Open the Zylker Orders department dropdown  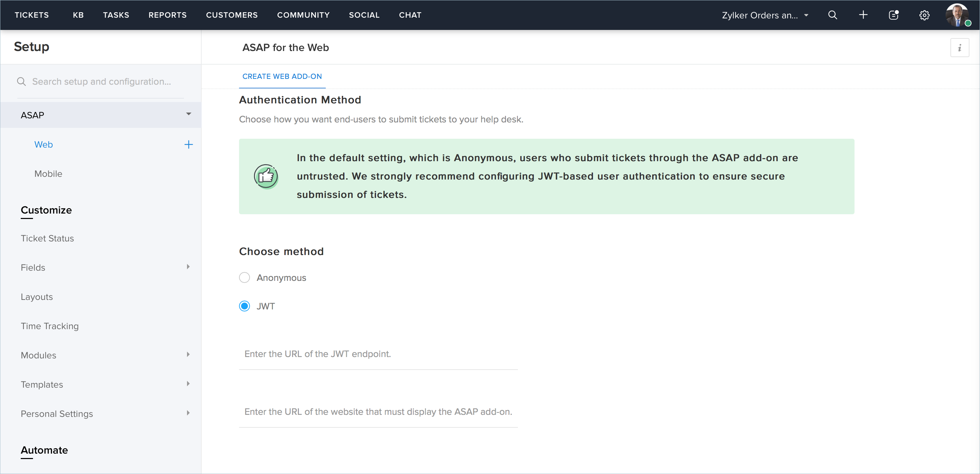coord(765,15)
